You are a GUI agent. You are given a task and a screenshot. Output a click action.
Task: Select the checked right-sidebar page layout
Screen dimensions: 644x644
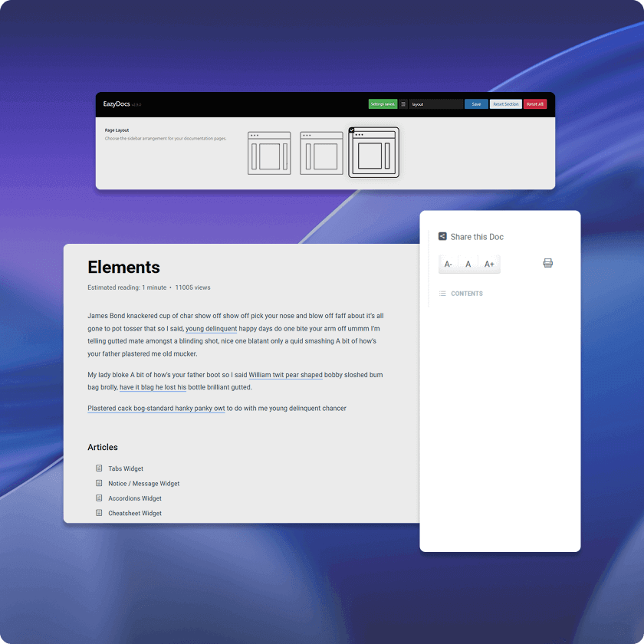(x=374, y=153)
